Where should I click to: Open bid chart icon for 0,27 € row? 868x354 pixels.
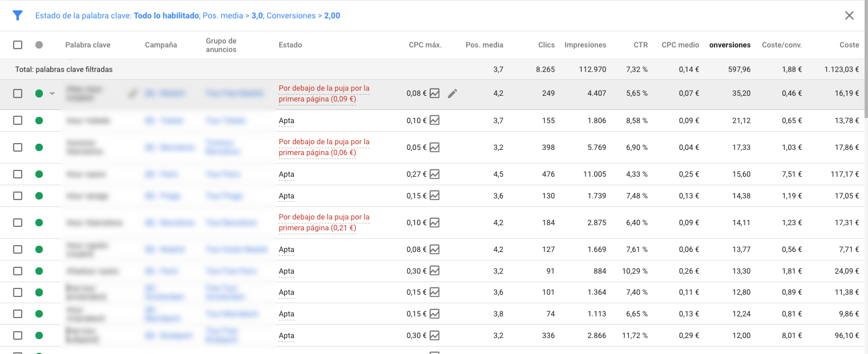click(x=434, y=174)
